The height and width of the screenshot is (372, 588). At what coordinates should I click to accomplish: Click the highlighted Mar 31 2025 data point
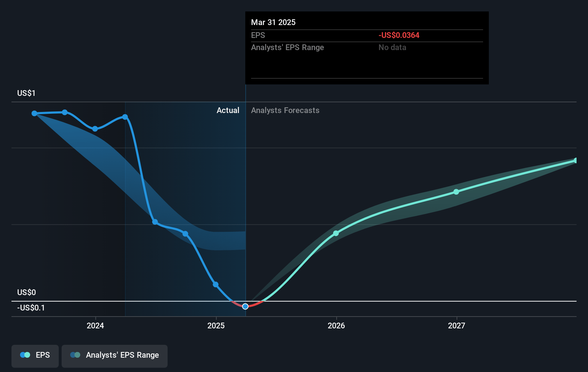[x=245, y=307]
